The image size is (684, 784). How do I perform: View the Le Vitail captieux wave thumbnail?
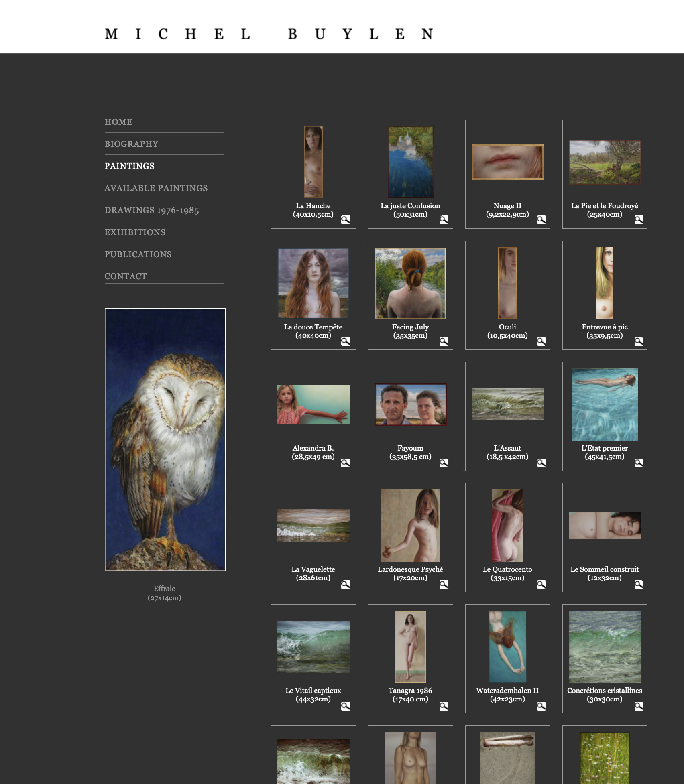point(313,647)
